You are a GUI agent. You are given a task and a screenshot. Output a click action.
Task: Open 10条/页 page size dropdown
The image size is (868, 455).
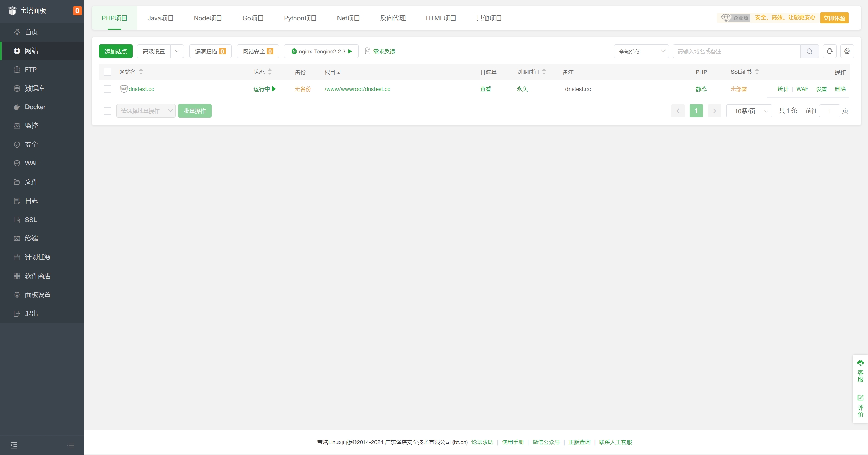pyautogui.click(x=749, y=111)
